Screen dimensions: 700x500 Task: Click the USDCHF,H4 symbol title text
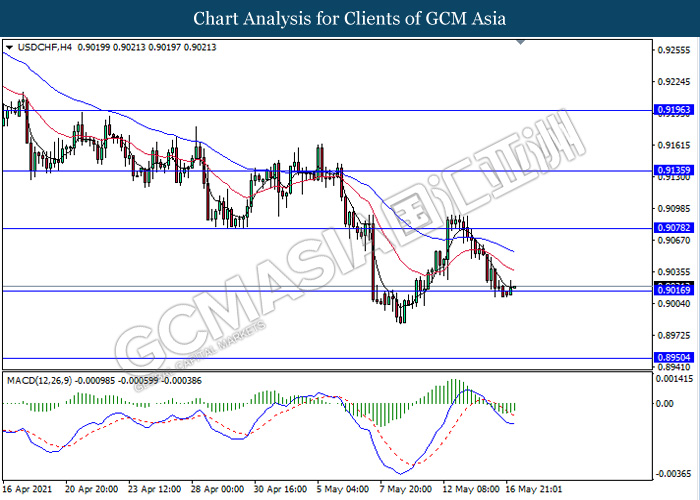coord(45,47)
